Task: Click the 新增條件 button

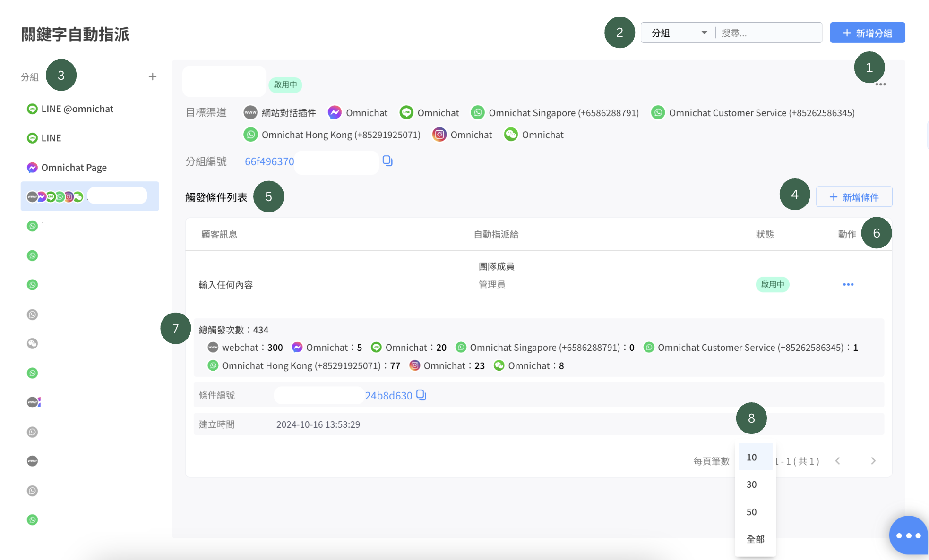Action: tap(854, 197)
